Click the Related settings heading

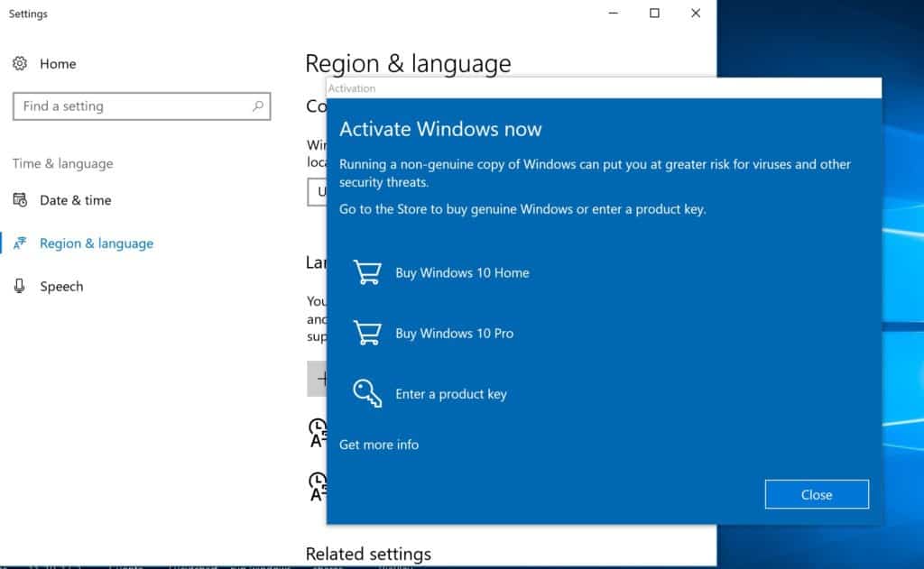coord(368,554)
